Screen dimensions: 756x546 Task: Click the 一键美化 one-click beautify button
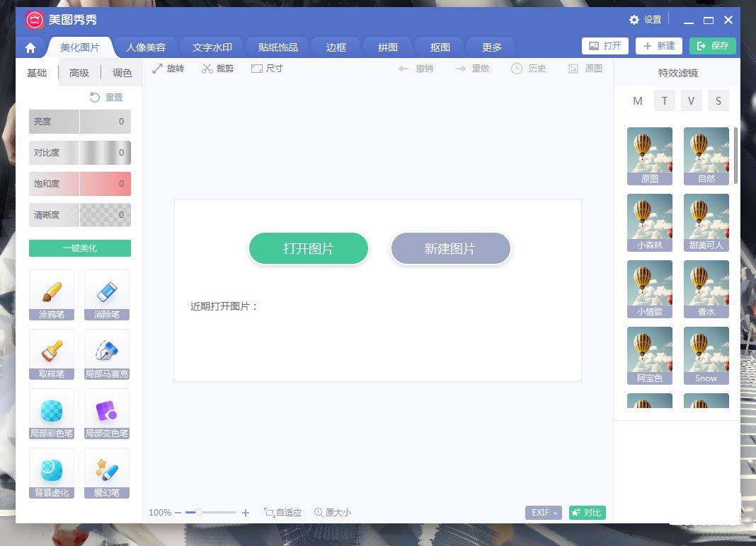(x=79, y=248)
